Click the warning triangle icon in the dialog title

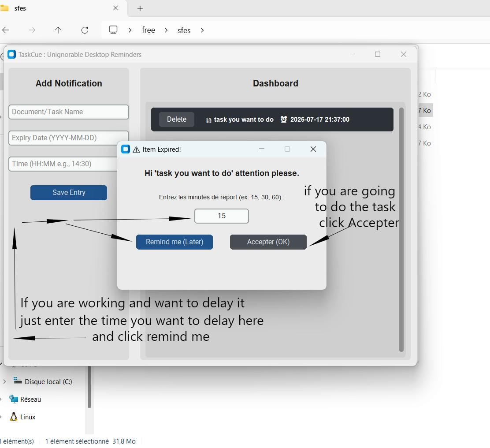pyautogui.click(x=136, y=150)
